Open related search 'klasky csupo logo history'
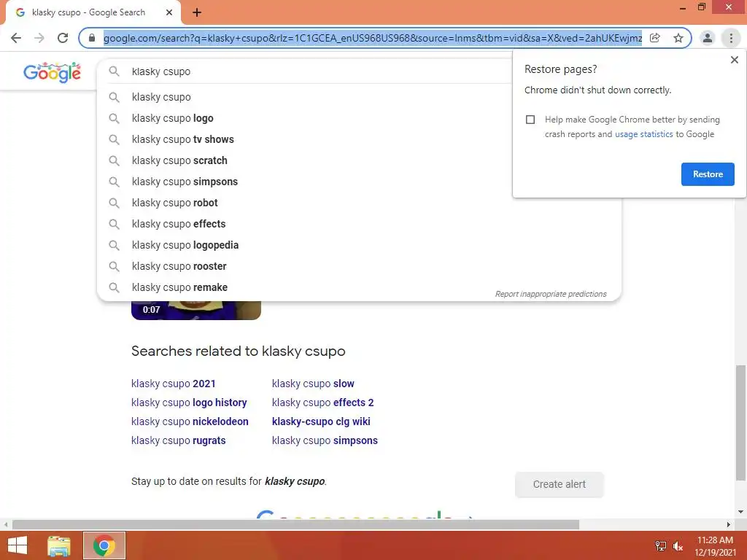The image size is (747, 560). coord(189,402)
